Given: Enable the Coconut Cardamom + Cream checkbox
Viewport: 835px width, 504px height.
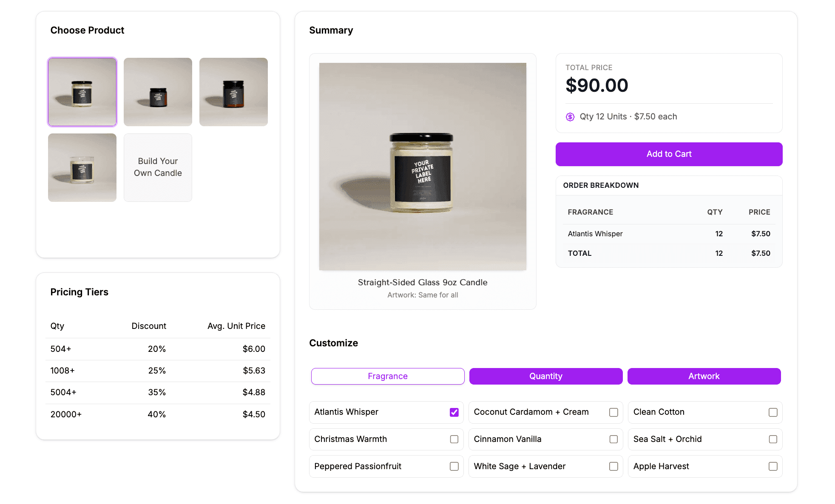Looking at the screenshot, I should (613, 412).
